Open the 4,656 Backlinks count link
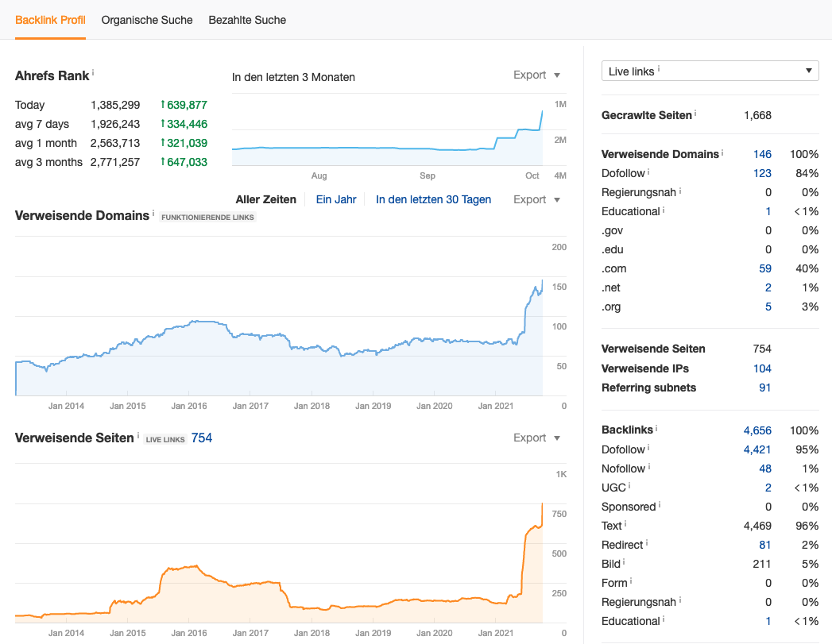This screenshot has width=832, height=644. click(x=757, y=430)
